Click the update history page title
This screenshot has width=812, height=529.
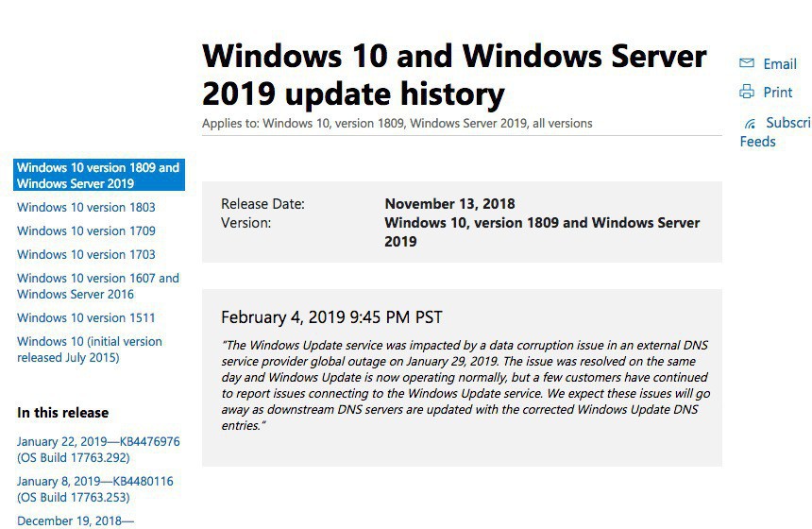pyautogui.click(x=454, y=75)
